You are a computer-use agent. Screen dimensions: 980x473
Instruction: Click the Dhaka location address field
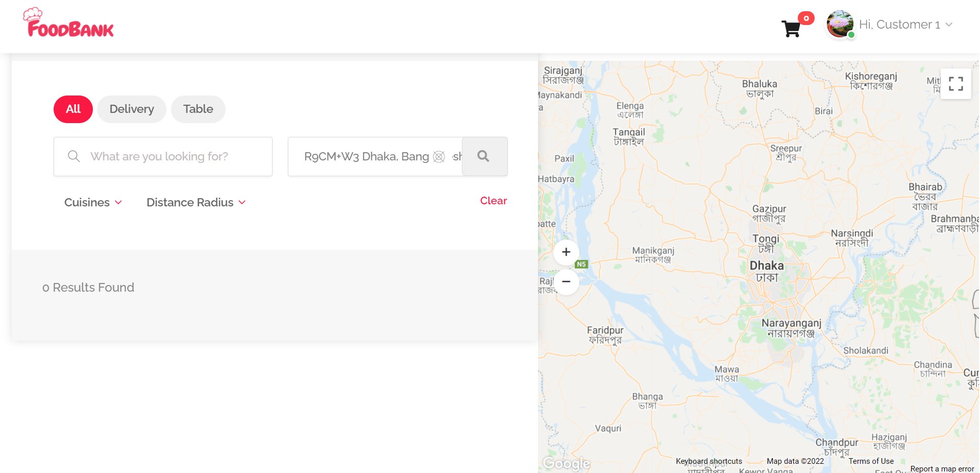375,156
